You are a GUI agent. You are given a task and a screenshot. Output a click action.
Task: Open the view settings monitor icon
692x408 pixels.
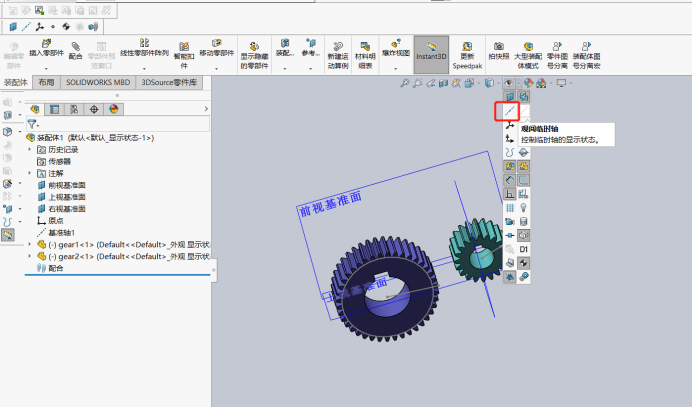561,83
